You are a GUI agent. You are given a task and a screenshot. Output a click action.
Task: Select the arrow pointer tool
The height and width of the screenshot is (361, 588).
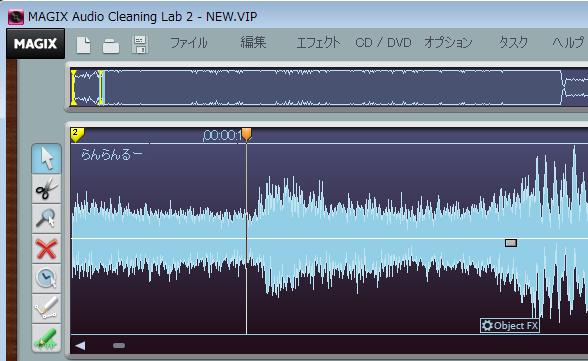coord(46,159)
